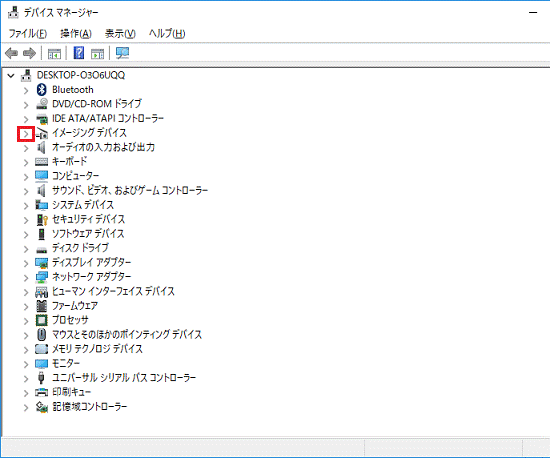Collapse the DESKTOP-O3O6UQQ root node
This screenshot has width=550, height=458.
(11, 75)
